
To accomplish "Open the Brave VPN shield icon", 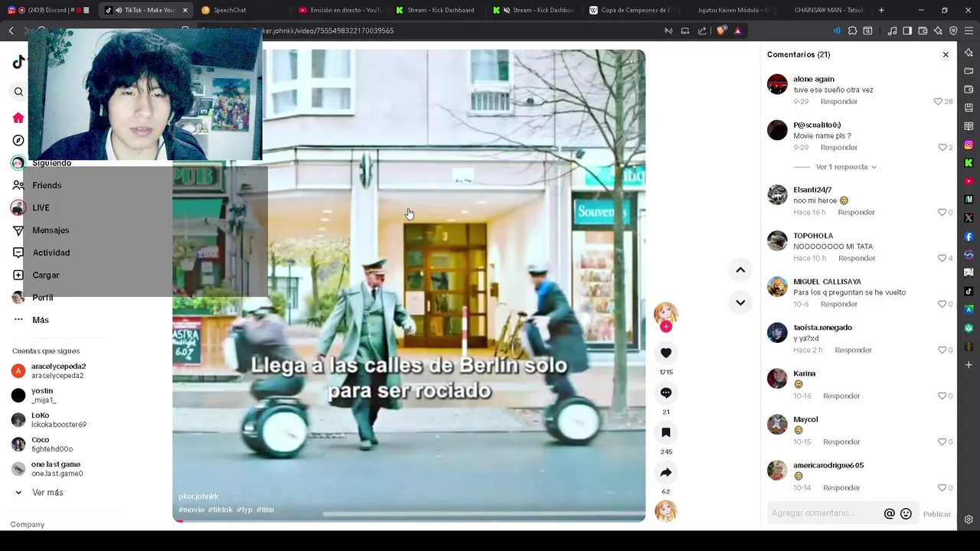I will (953, 31).
